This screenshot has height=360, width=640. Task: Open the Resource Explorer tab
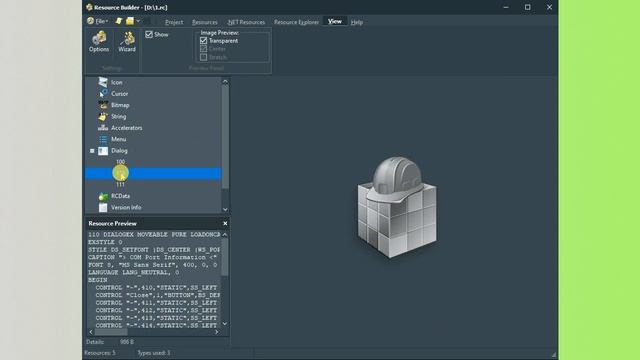296,22
